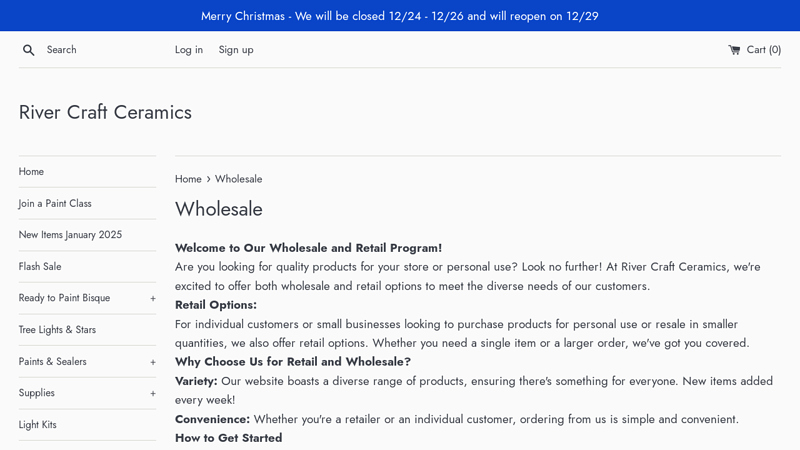Open the Home sidebar menu item

tap(31, 172)
